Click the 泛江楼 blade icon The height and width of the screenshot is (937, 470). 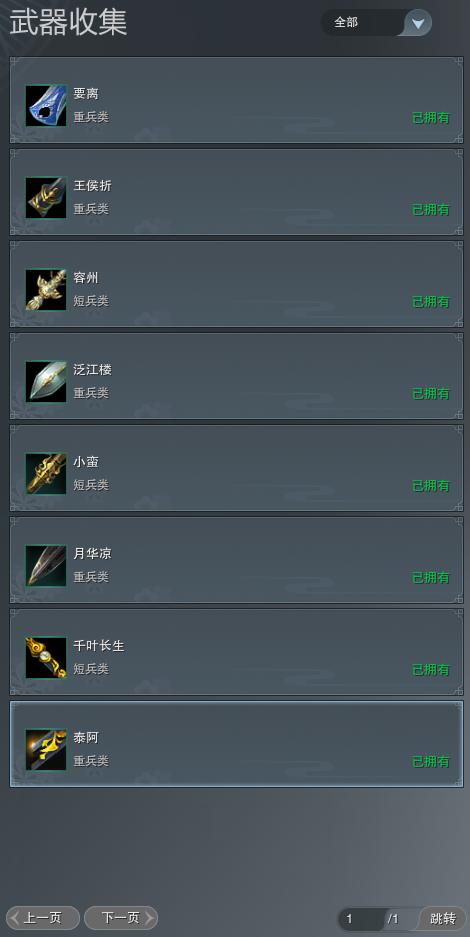point(46,381)
